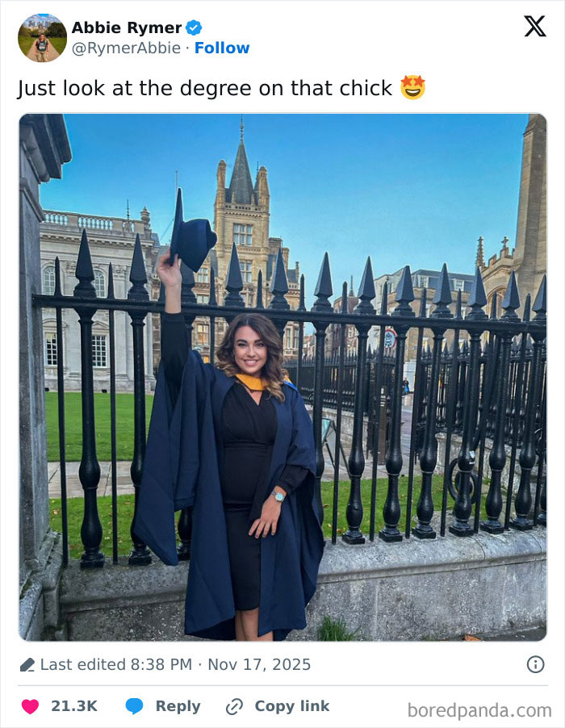Open the graduation photo attachment
The width and height of the screenshot is (565, 728).
(282, 375)
